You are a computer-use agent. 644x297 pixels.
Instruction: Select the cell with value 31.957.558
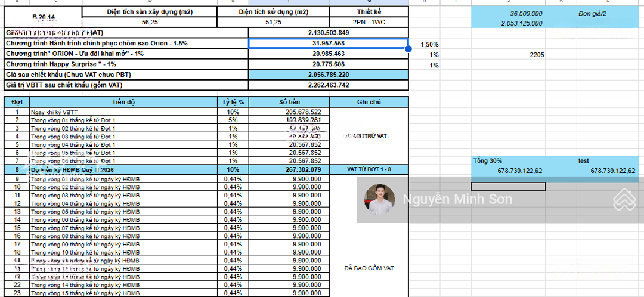click(x=327, y=44)
